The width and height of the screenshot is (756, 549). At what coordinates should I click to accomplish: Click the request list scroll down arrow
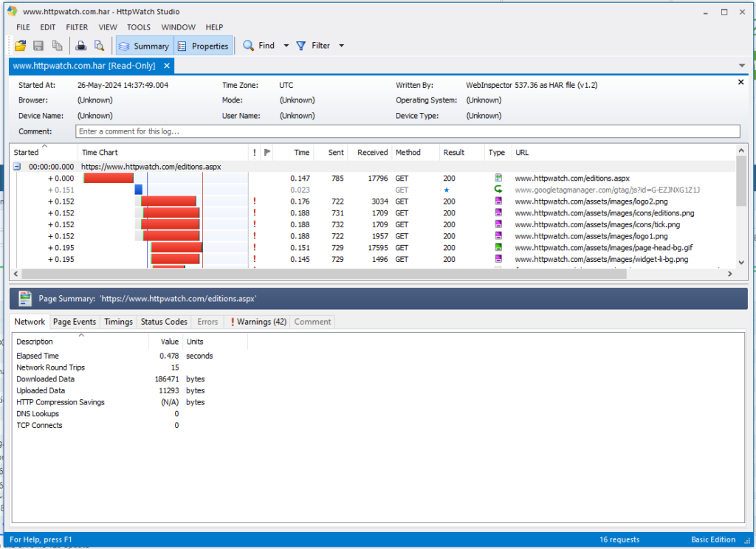click(741, 263)
